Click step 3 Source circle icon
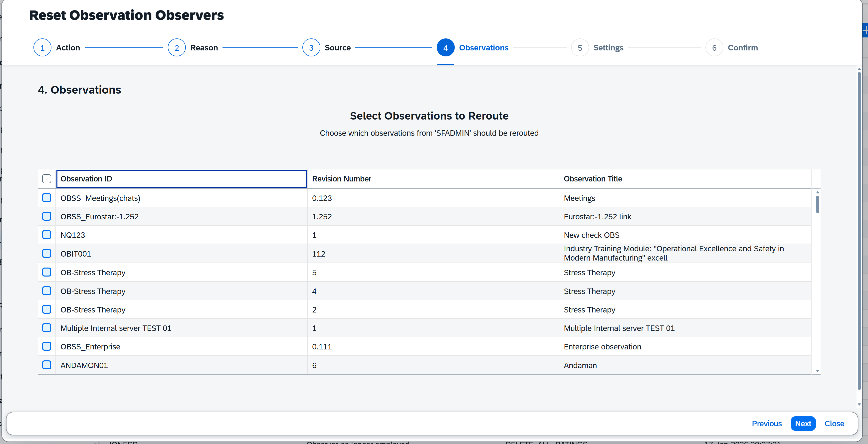 coord(311,48)
